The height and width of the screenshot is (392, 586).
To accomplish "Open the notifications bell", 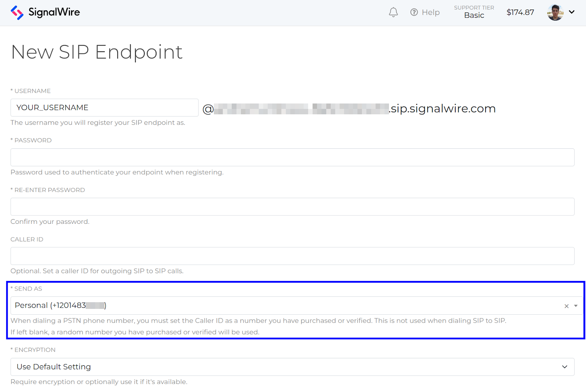I will tap(393, 12).
